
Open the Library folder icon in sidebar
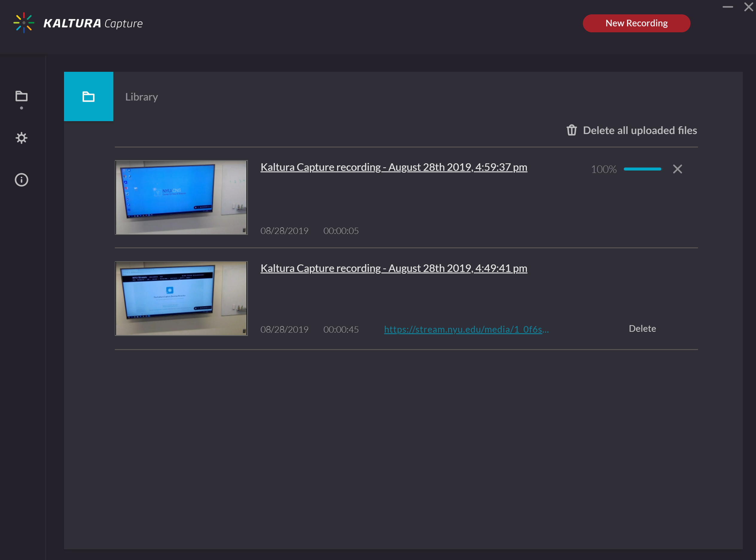pos(21,97)
